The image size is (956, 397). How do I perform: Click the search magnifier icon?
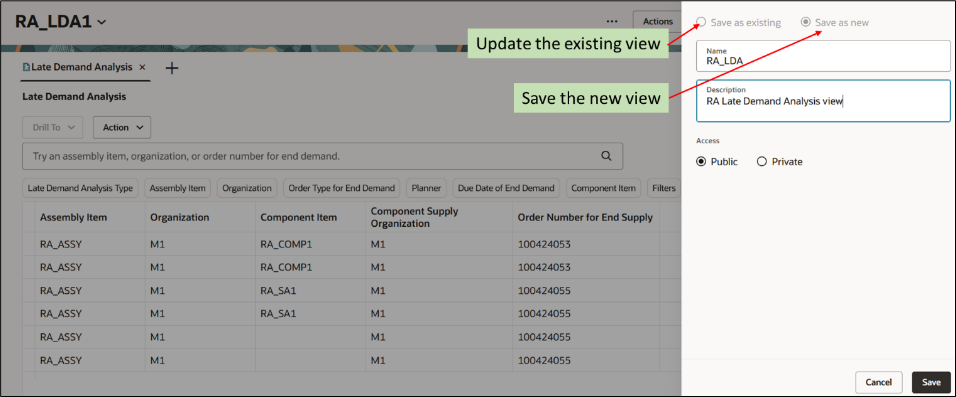pyautogui.click(x=606, y=156)
